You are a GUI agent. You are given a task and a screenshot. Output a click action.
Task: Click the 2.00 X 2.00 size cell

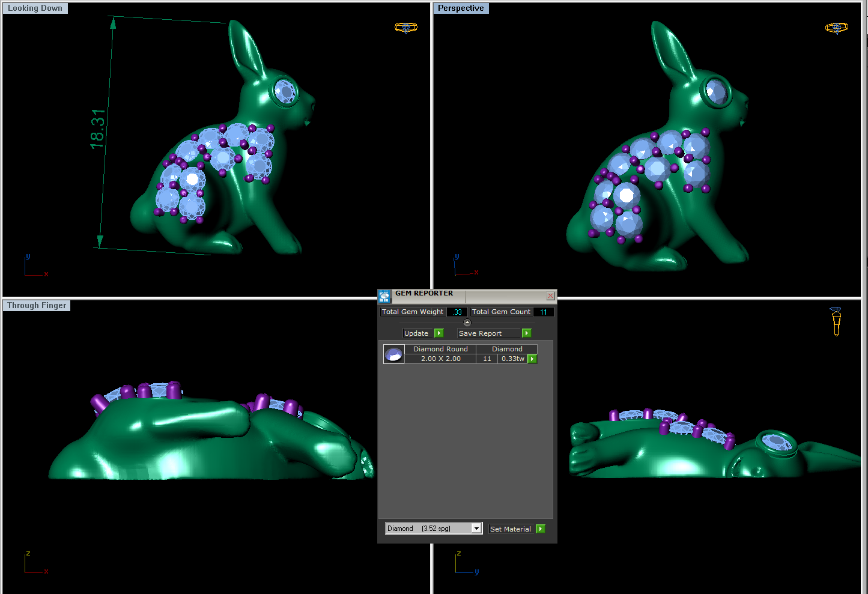(440, 359)
